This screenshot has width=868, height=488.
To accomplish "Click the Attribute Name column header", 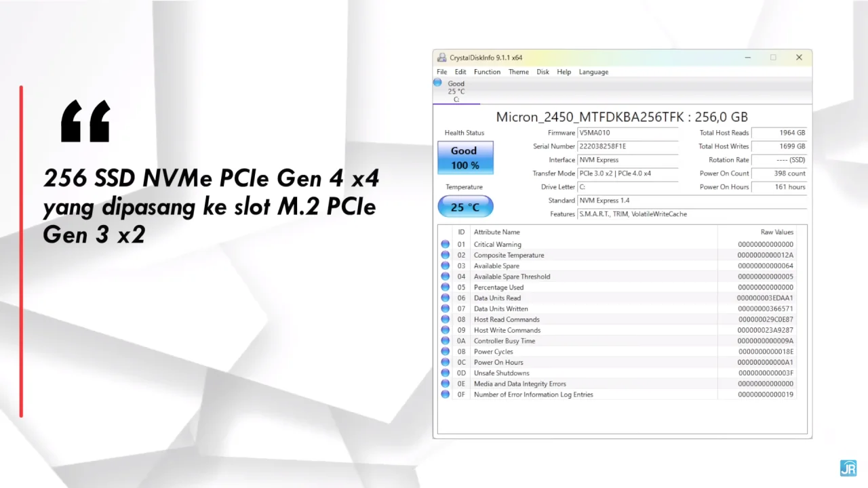I will [497, 232].
